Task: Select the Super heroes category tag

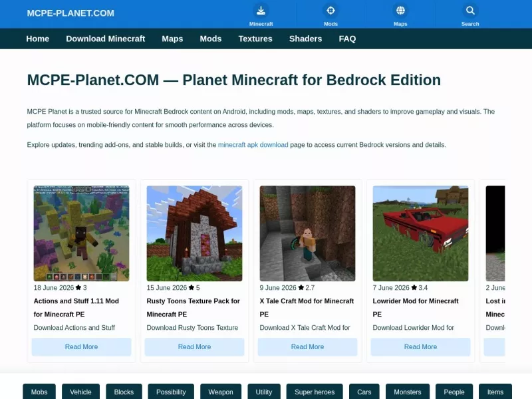Action: coord(315,392)
